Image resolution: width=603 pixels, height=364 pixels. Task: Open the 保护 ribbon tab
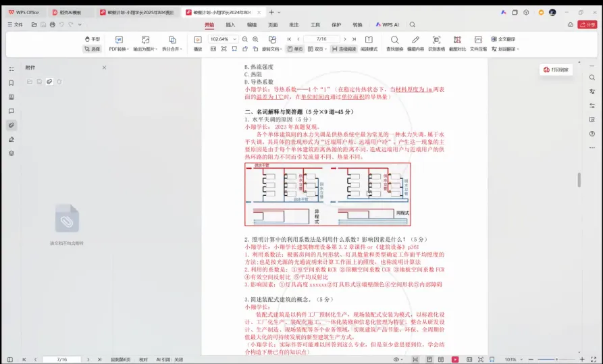pyautogui.click(x=336, y=24)
